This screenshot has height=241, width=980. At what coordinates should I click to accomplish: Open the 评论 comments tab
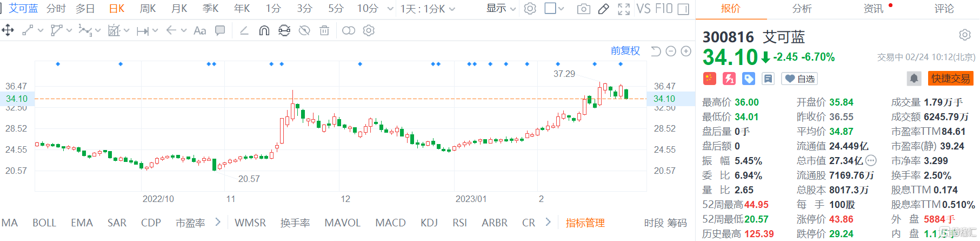(944, 9)
